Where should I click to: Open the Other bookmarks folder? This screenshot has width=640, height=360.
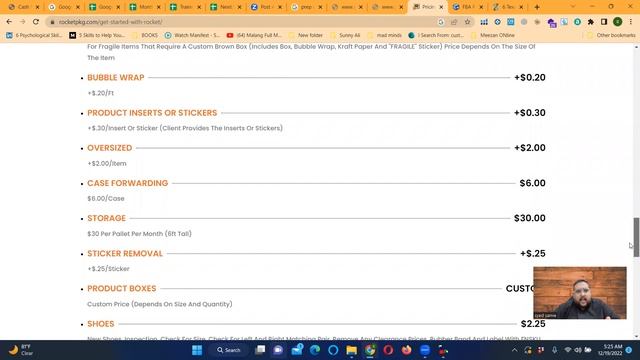(611, 36)
